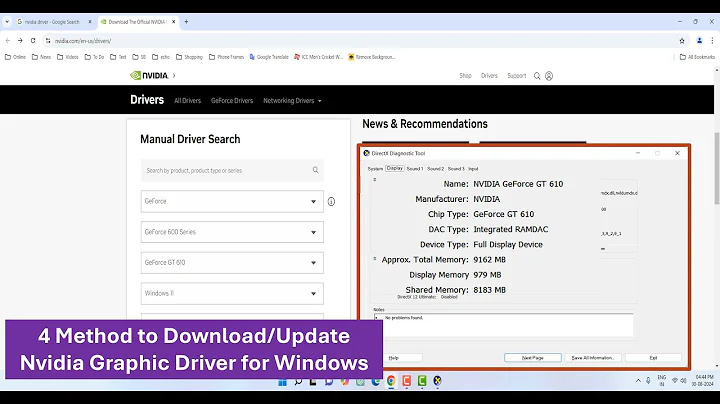
Task: Open All Drivers in the Drivers nav
Action: (187, 101)
